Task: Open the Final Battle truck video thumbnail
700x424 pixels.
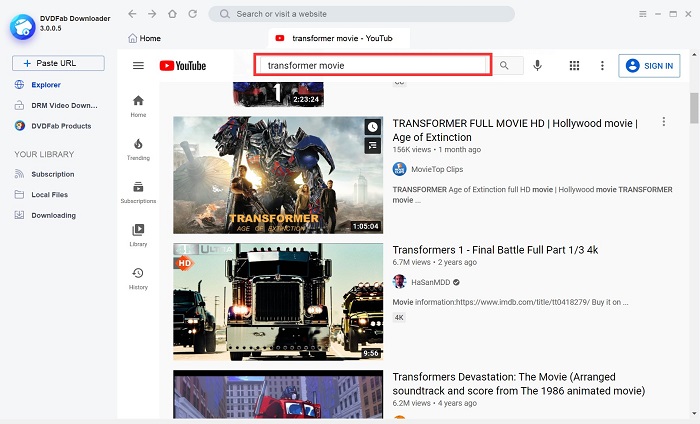Action: click(278, 302)
